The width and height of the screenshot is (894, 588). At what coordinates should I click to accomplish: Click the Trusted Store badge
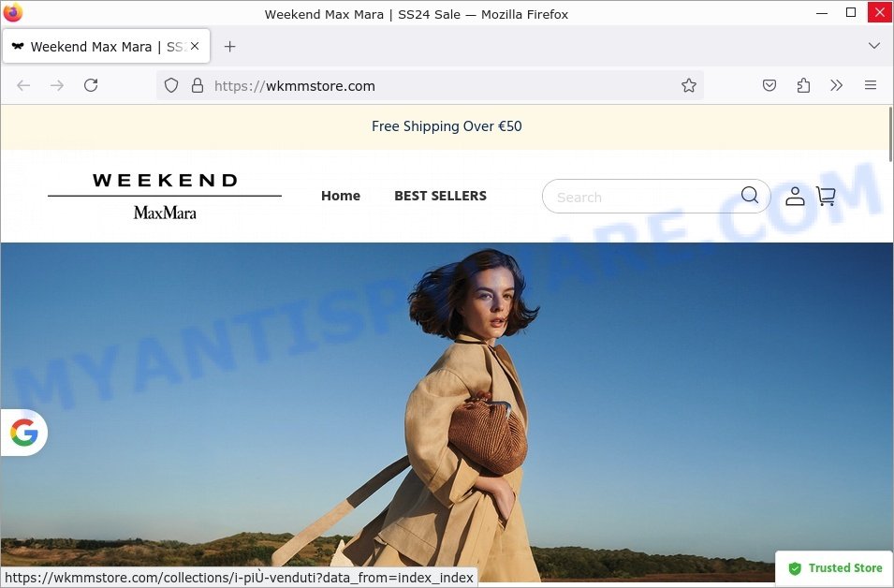835,568
